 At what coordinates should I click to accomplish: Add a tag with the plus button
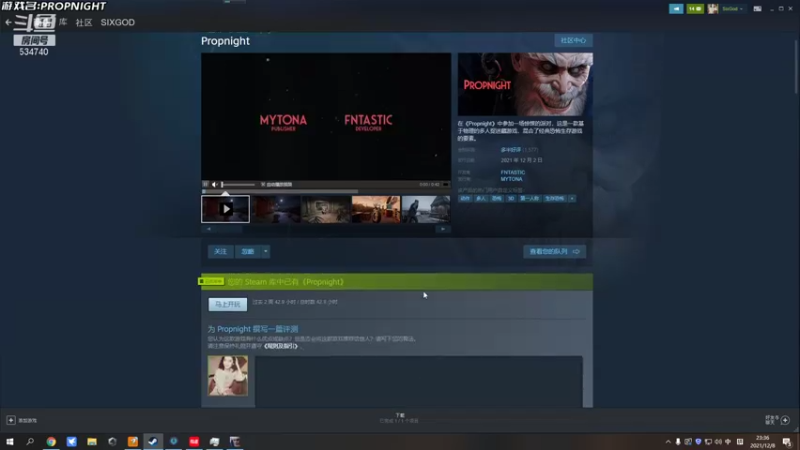572,198
